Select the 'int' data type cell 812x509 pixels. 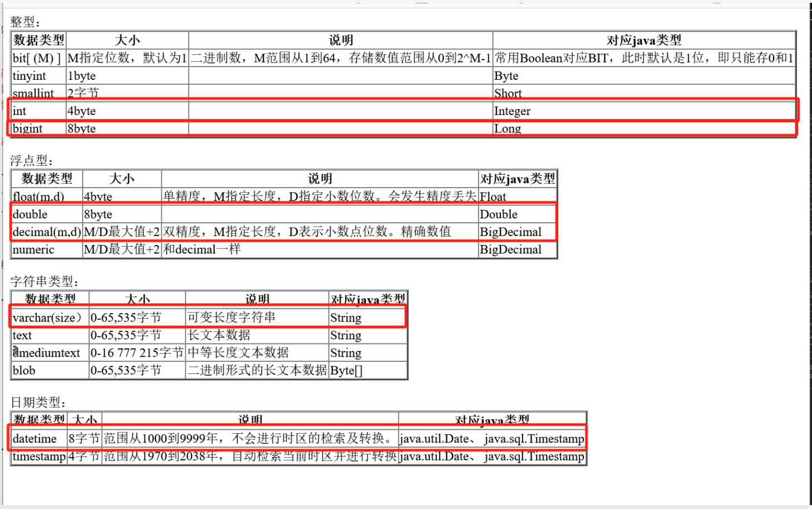click(38, 111)
